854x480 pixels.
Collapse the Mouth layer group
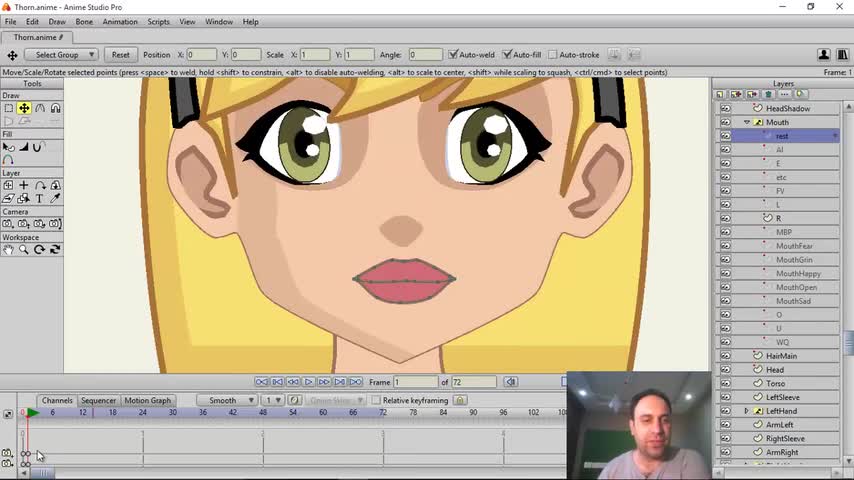click(x=746, y=122)
